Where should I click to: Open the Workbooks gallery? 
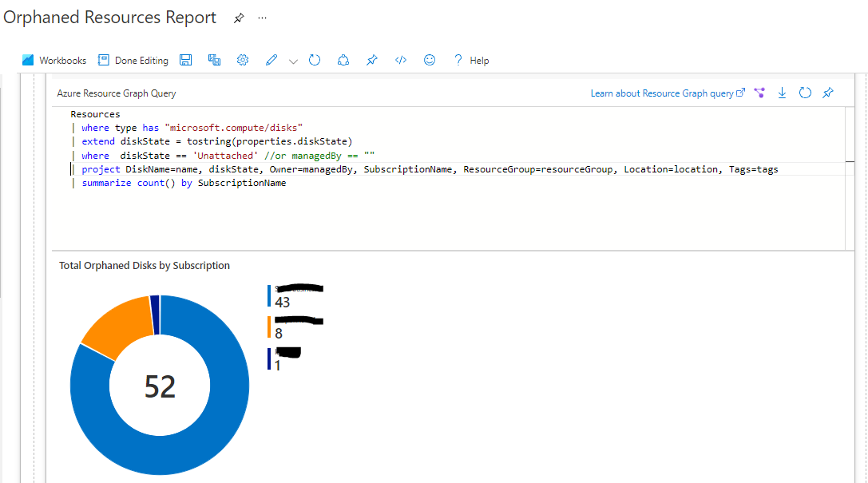[x=54, y=61]
